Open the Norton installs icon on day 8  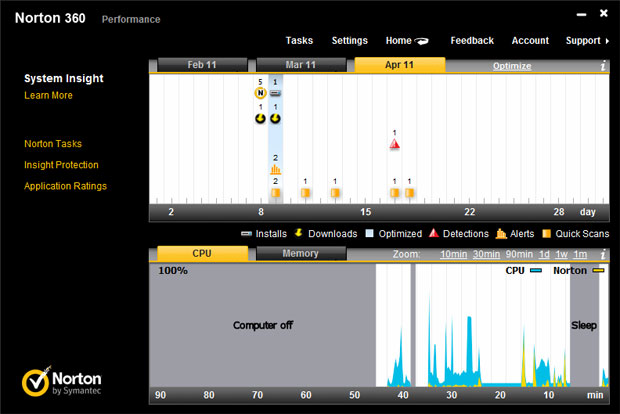[260, 93]
